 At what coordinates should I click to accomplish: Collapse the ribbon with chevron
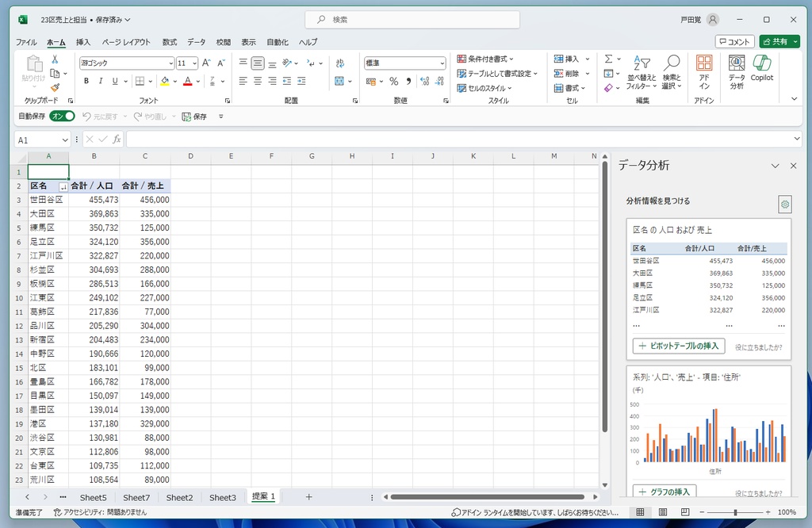tap(795, 98)
